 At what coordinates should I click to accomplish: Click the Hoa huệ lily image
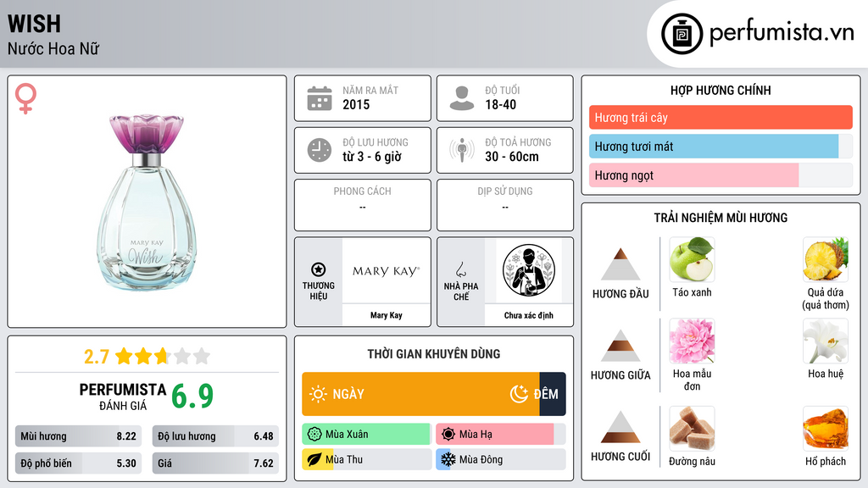click(x=826, y=341)
